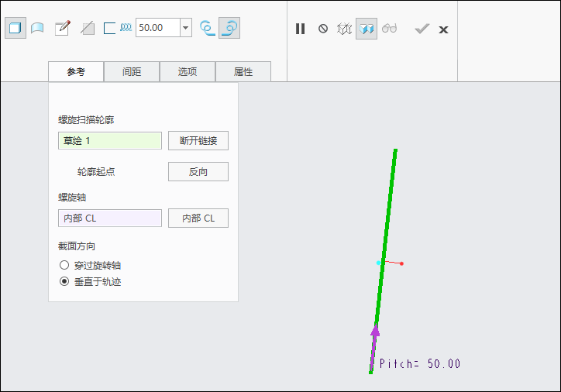Click the cyan point on the profile

coord(379,263)
